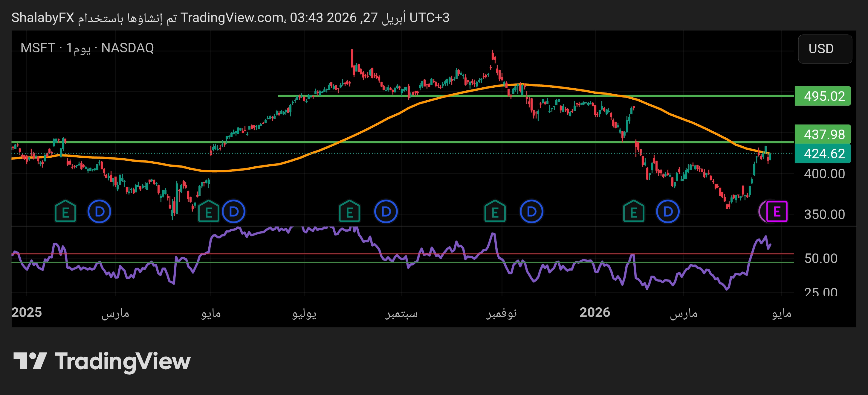
Task: Click the USD currency button
Action: point(825,49)
